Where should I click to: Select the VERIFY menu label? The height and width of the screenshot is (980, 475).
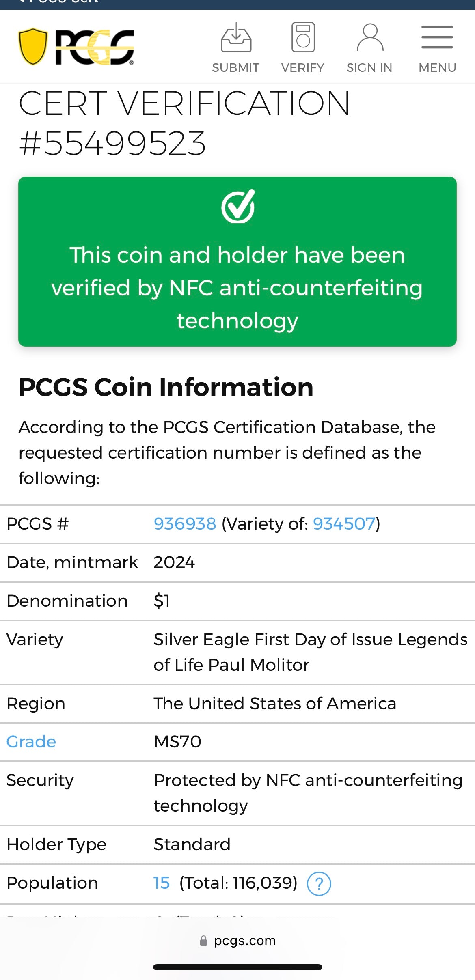302,67
